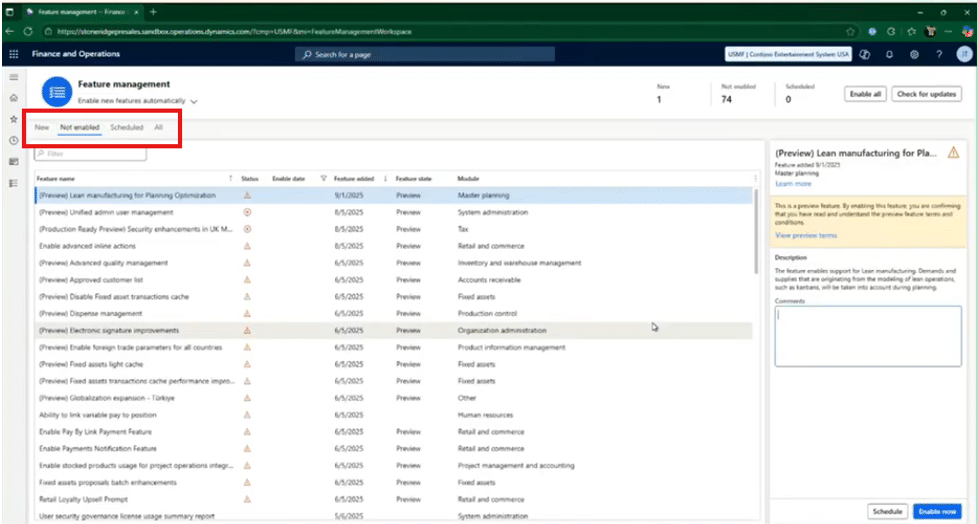Image resolution: width=977 pixels, height=524 pixels.
Task: Switch to the Scheduled tab
Action: coord(127,128)
